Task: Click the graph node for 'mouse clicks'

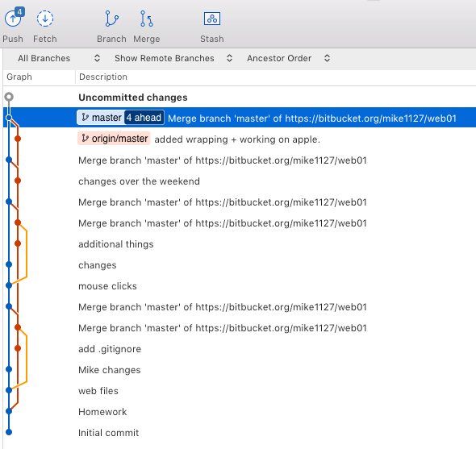Action: point(9,285)
